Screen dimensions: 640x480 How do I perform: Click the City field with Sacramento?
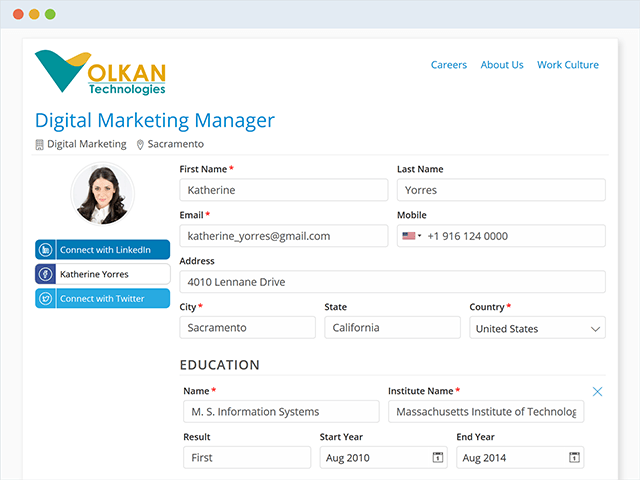pos(247,327)
